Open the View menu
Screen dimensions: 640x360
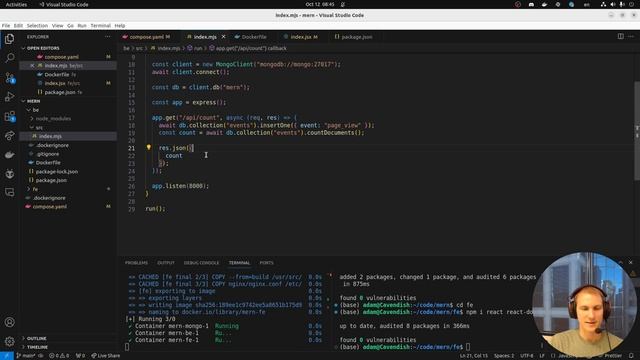click(x=58, y=25)
